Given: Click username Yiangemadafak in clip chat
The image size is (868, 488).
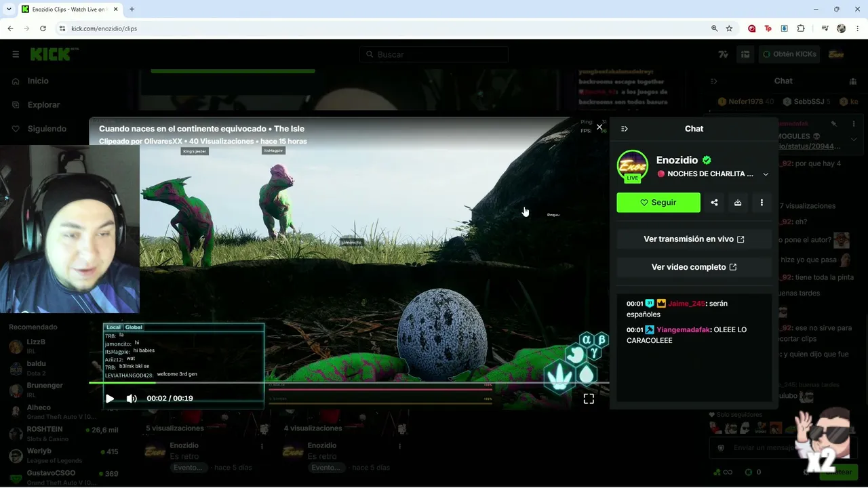Looking at the screenshot, I should pyautogui.click(x=683, y=330).
